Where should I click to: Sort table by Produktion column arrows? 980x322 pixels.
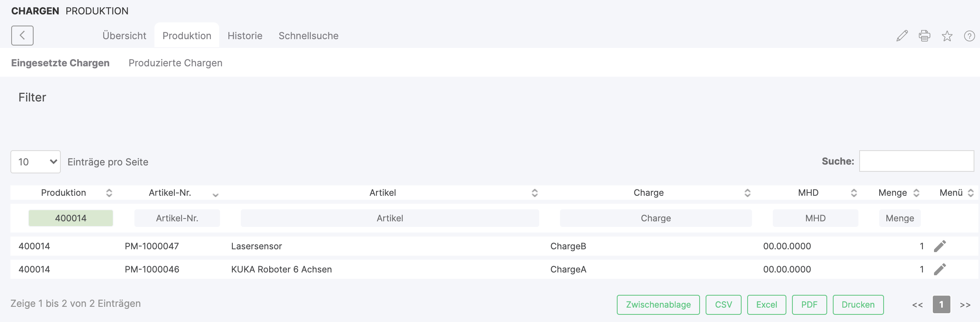coord(109,193)
